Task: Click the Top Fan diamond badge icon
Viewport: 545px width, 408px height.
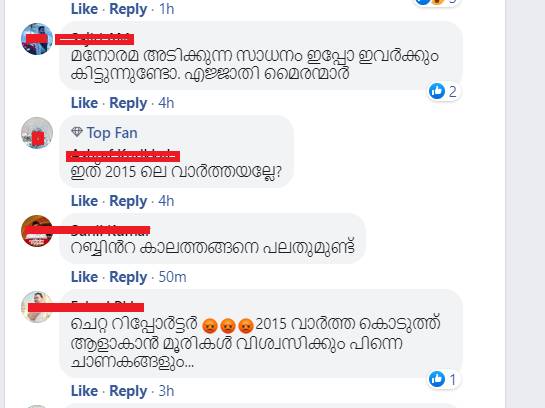Action: [76, 132]
